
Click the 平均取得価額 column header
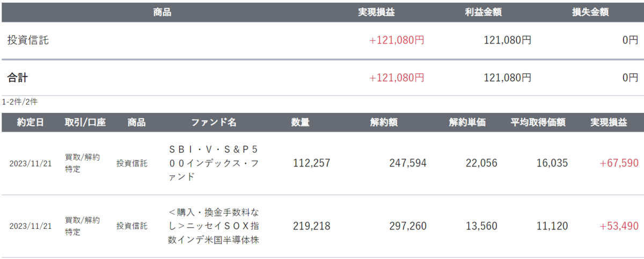click(538, 123)
